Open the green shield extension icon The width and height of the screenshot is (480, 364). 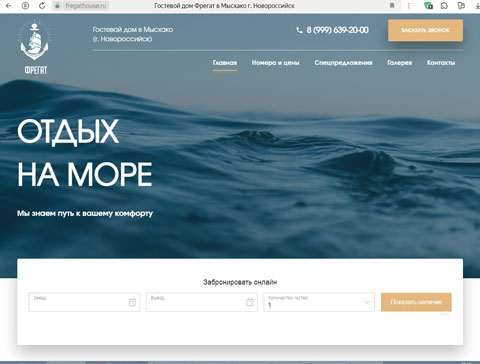(x=428, y=6)
